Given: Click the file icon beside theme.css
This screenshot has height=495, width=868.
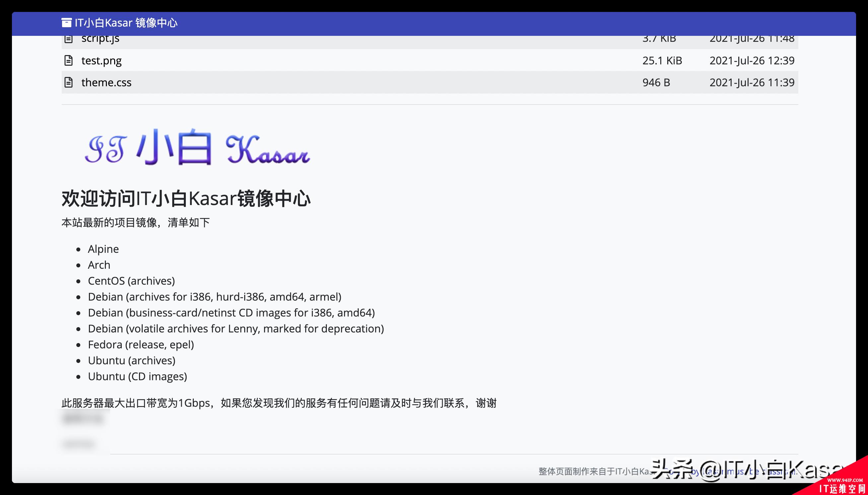Looking at the screenshot, I should (68, 83).
